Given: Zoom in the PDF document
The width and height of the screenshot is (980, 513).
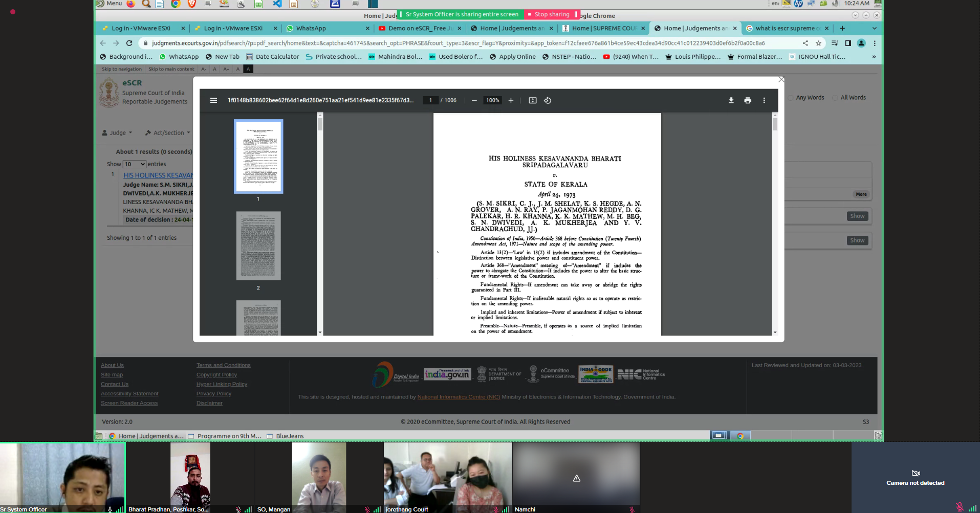Looking at the screenshot, I should [511, 100].
